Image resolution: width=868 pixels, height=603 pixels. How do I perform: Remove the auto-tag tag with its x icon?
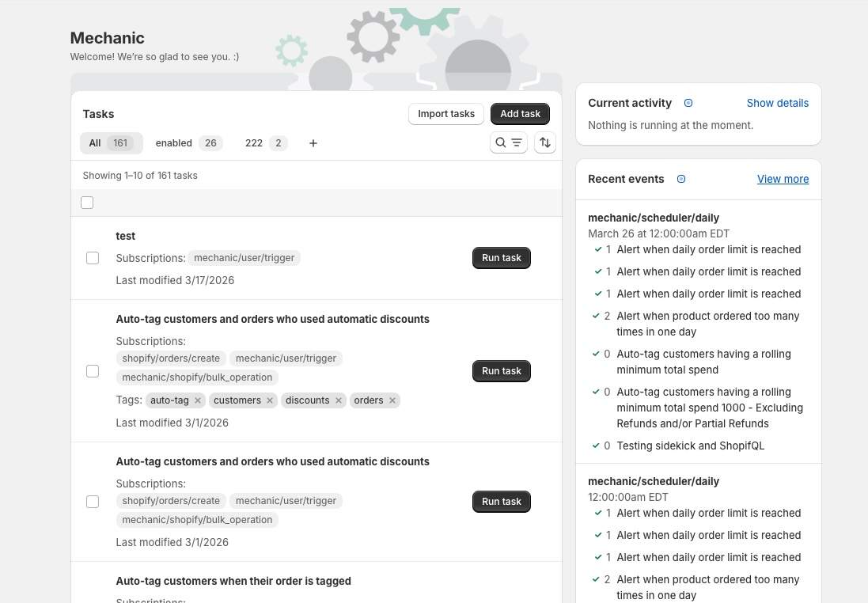click(x=197, y=400)
